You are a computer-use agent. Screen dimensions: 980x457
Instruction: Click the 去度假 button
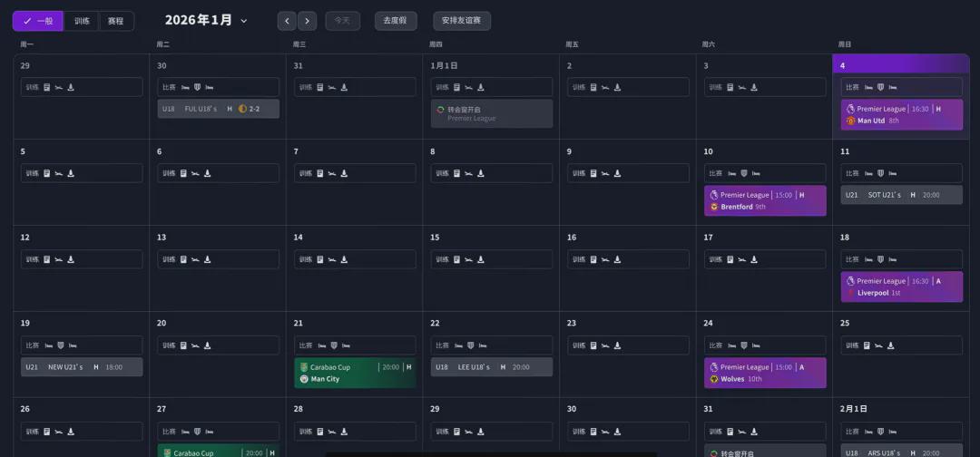coord(396,21)
